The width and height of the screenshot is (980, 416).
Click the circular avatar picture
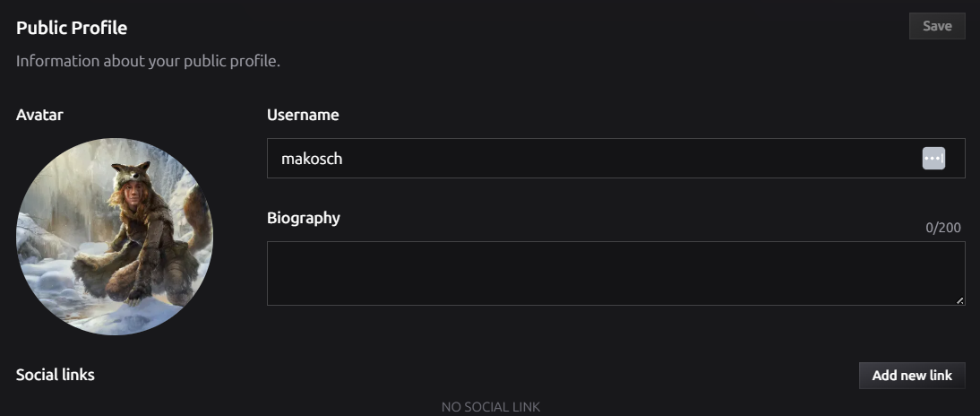[115, 237]
